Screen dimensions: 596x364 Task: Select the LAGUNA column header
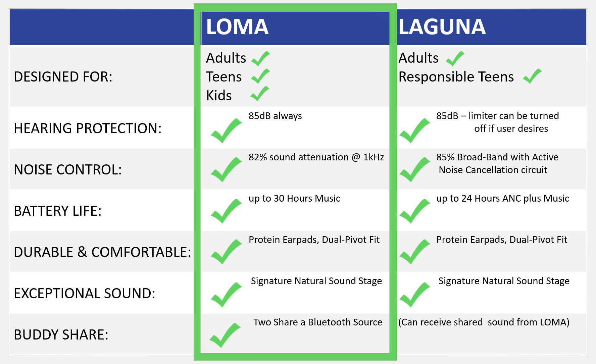click(442, 27)
